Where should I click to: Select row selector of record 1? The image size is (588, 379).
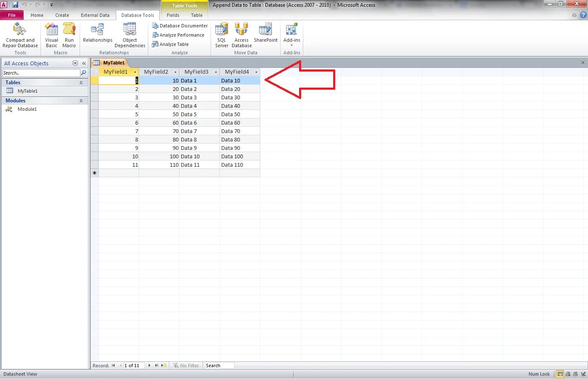point(94,80)
